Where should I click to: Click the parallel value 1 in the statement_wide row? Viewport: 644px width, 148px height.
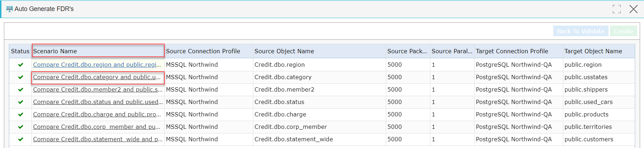(x=433, y=139)
